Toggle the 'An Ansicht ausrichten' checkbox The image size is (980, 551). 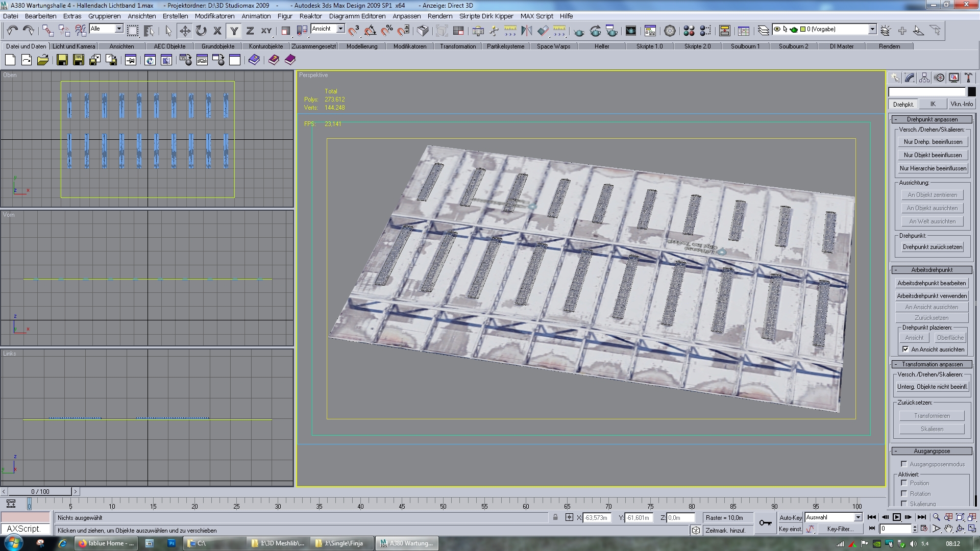[905, 349]
